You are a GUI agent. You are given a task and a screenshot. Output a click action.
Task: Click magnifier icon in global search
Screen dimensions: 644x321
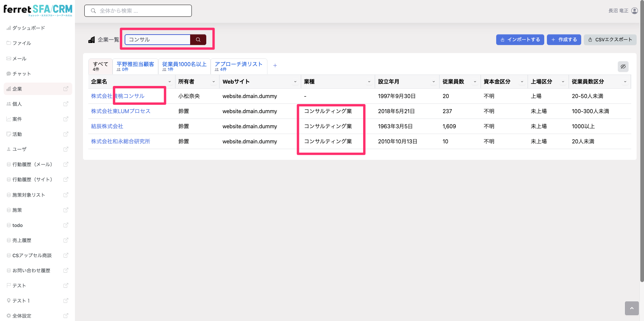(x=93, y=11)
